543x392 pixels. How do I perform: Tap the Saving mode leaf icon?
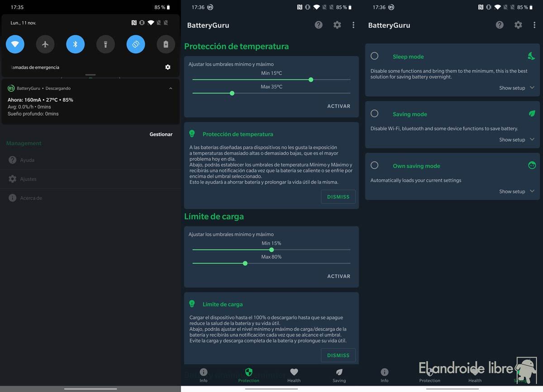[532, 113]
